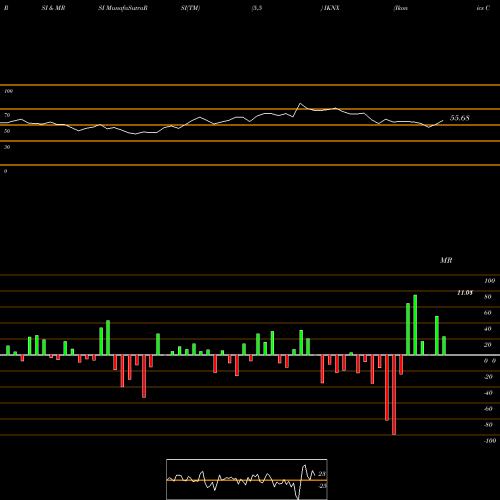Click the header text 'SI MunafaSutraR'
500x500 pixels.
[123, 8]
